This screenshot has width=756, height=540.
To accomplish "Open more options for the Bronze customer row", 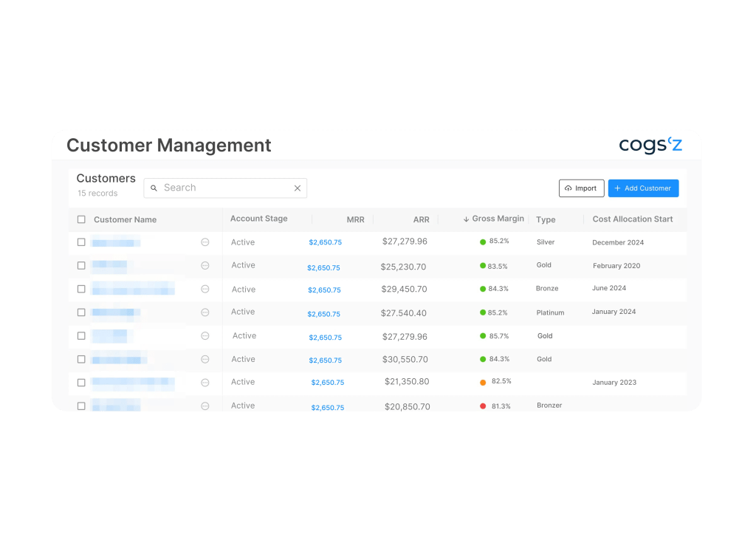I will [205, 289].
